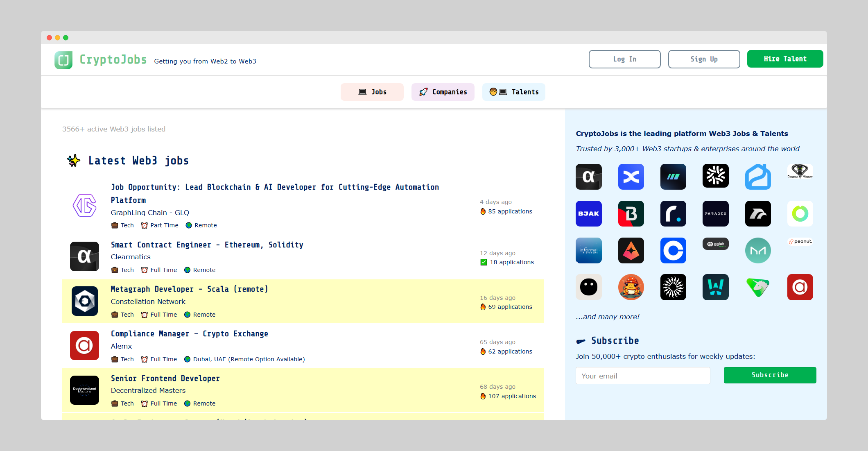Open Compliance Manager - Crypto Exchange job
The image size is (868, 451).
tap(190, 333)
